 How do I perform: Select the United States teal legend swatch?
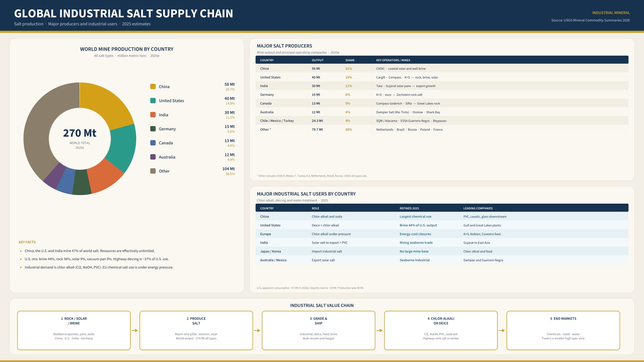153,100
